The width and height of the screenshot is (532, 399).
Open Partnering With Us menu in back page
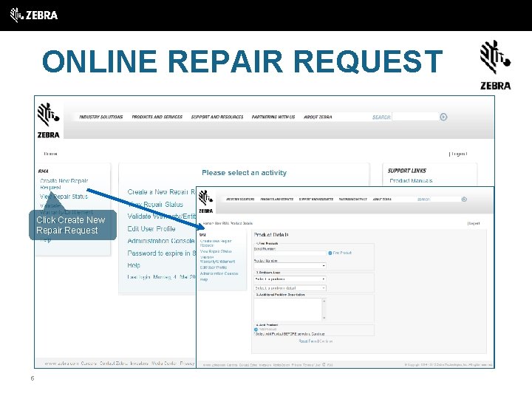click(273, 117)
